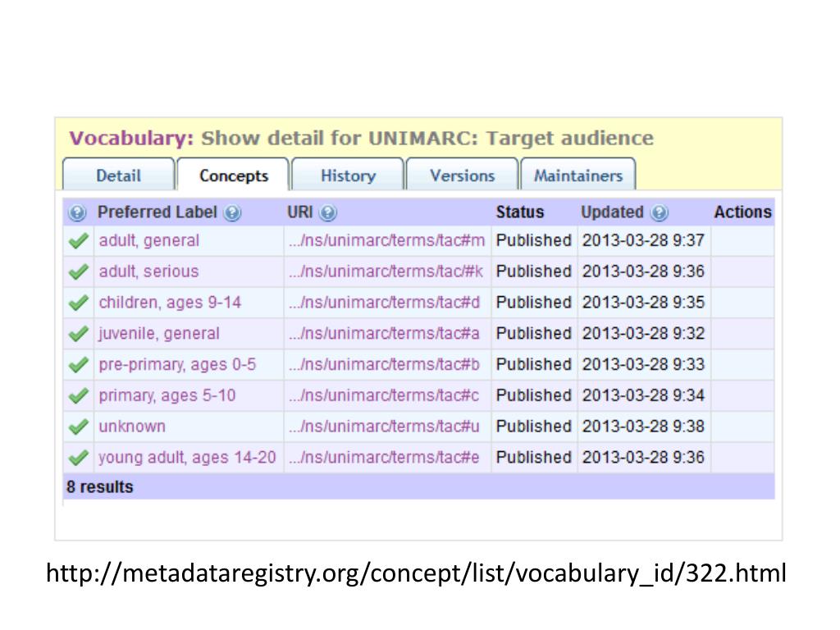Image resolution: width=840 pixels, height=630 pixels.
Task: Click the date 2013-03-28 9:37
Action: (x=643, y=240)
